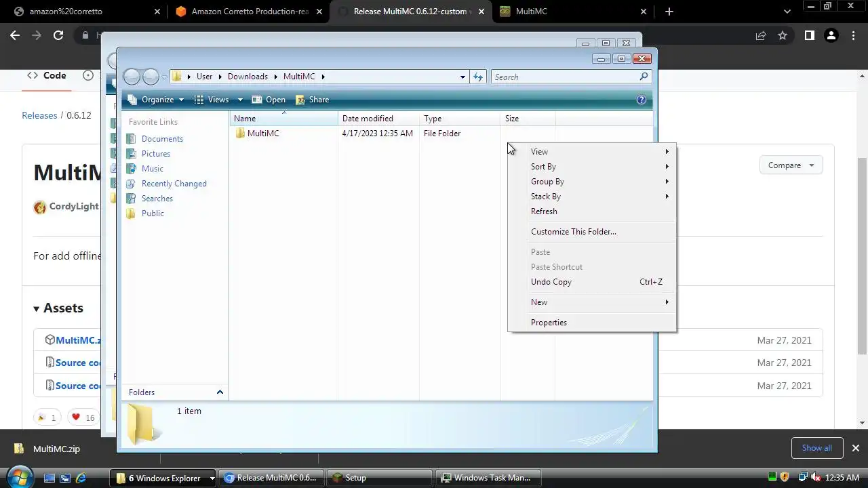
Task: Click Open in Explorer toolbar
Action: pos(269,100)
